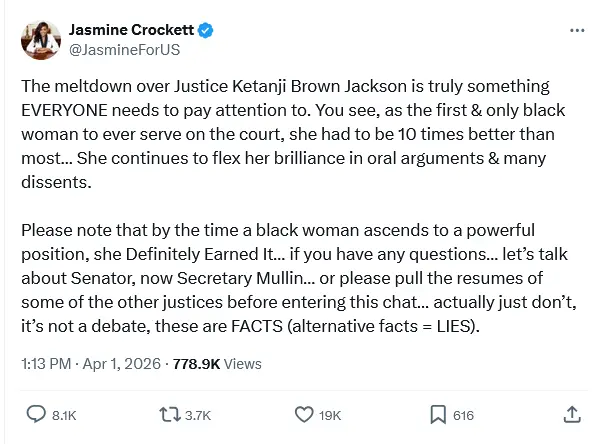The image size is (601, 444).
Task: Click the 616 bookmarks count
Action: 463,414
